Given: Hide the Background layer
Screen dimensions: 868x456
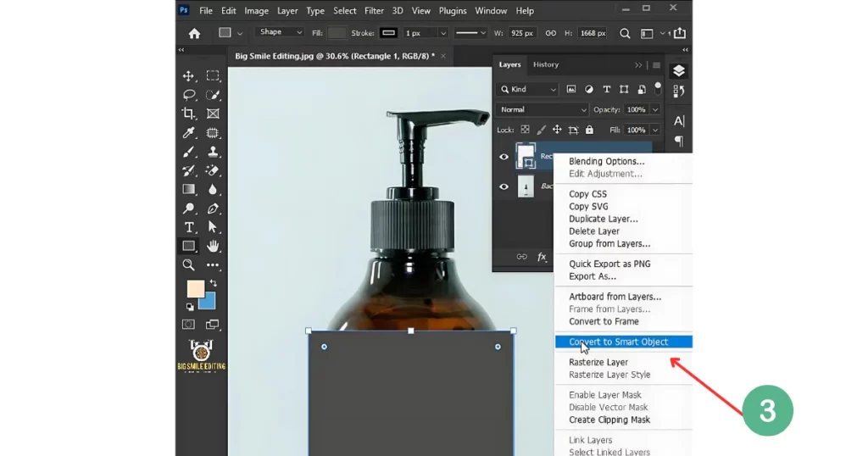Looking at the screenshot, I should pos(504,186).
